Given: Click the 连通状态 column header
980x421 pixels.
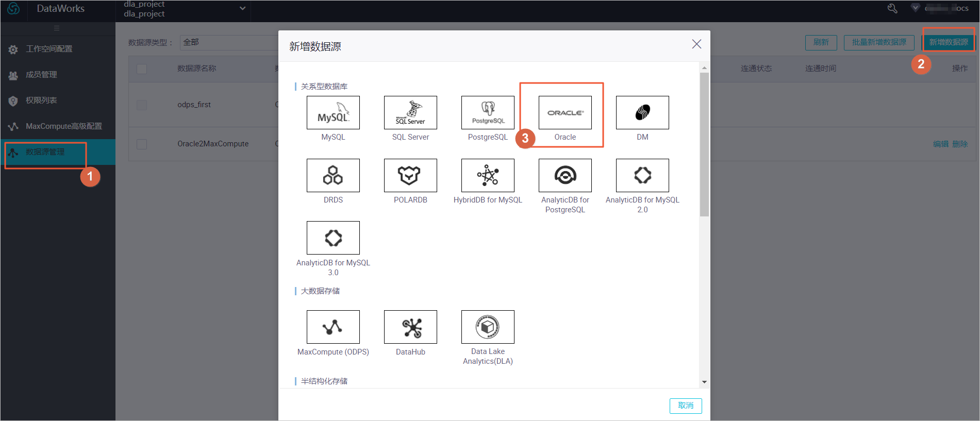Looking at the screenshot, I should pos(756,69).
